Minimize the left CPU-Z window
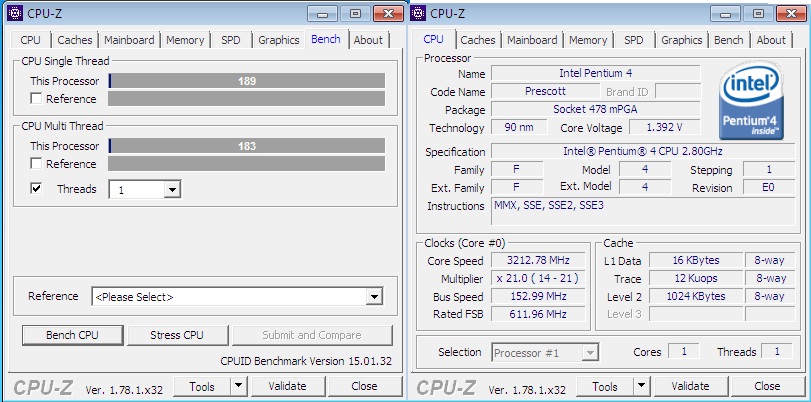 [322, 14]
